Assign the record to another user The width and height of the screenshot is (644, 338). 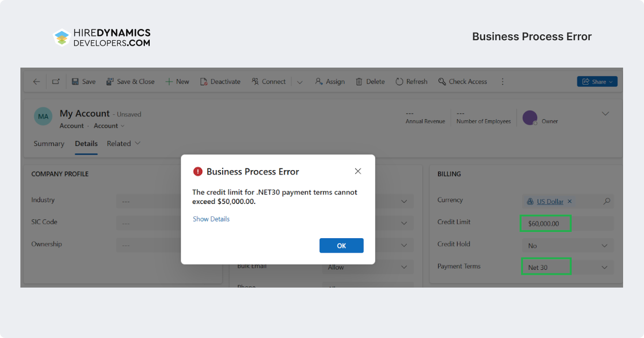click(330, 82)
